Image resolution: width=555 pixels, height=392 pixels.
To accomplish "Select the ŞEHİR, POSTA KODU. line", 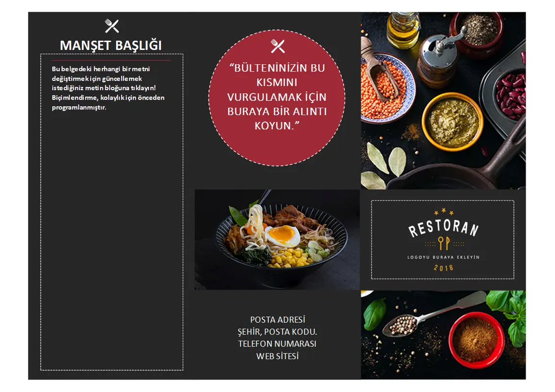I will tap(277, 332).
